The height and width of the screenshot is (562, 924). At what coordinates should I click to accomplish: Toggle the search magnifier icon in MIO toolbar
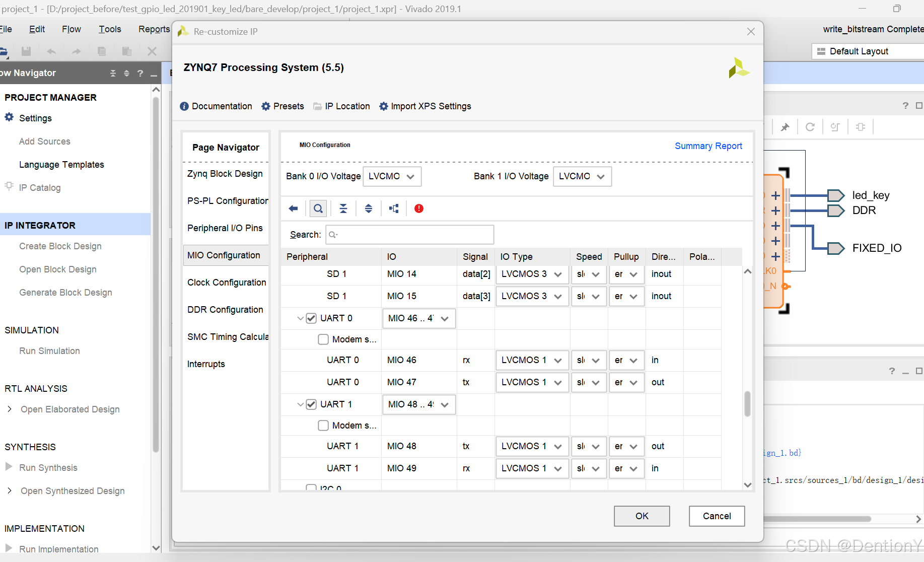tap(318, 208)
